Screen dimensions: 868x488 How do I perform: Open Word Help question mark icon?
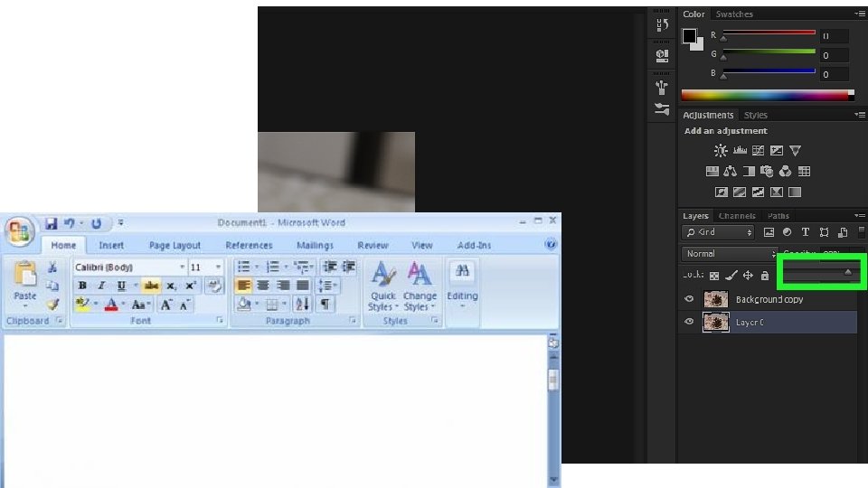(551, 245)
